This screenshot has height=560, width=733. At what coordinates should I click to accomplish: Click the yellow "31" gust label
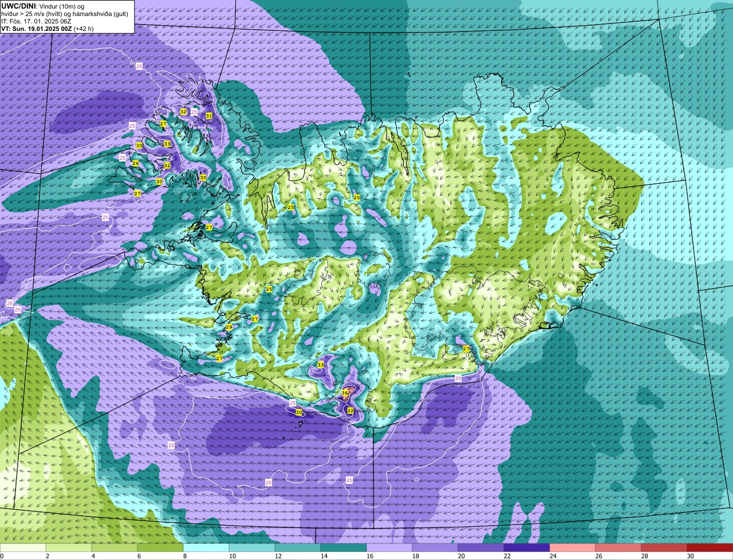click(209, 116)
